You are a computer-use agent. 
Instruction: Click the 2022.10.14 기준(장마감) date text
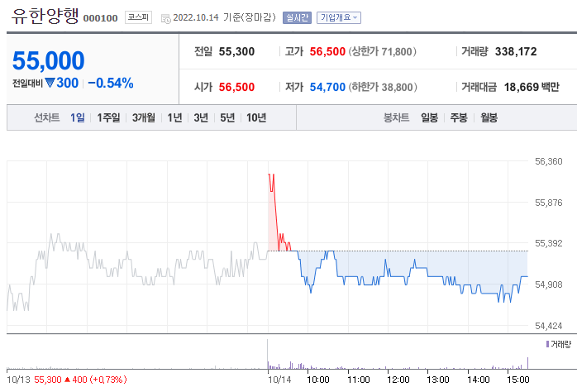tap(225, 17)
